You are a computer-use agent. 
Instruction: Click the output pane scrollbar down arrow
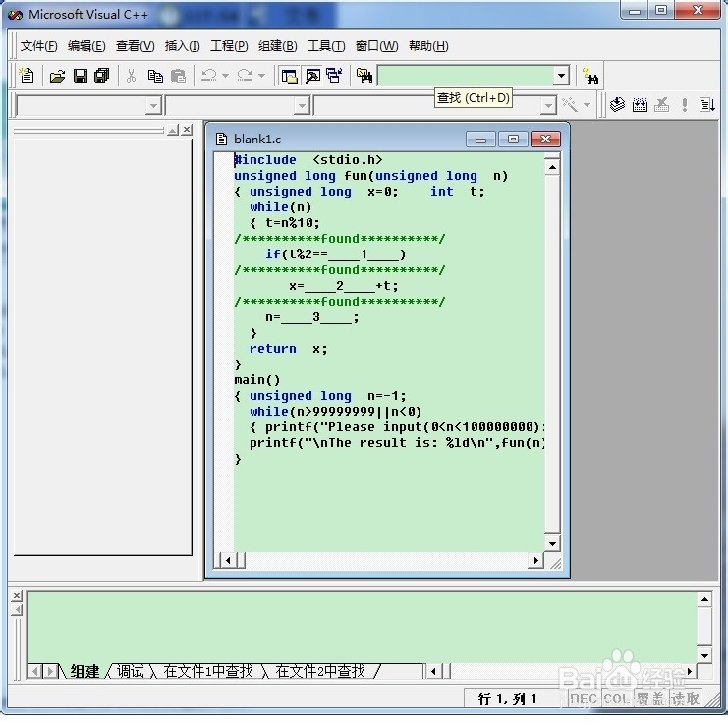click(x=704, y=655)
